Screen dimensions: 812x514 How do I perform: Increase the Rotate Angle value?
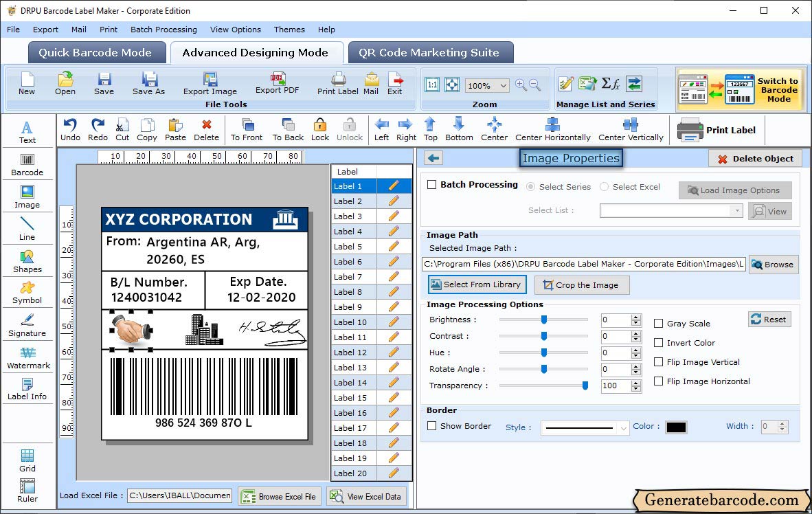tap(636, 366)
